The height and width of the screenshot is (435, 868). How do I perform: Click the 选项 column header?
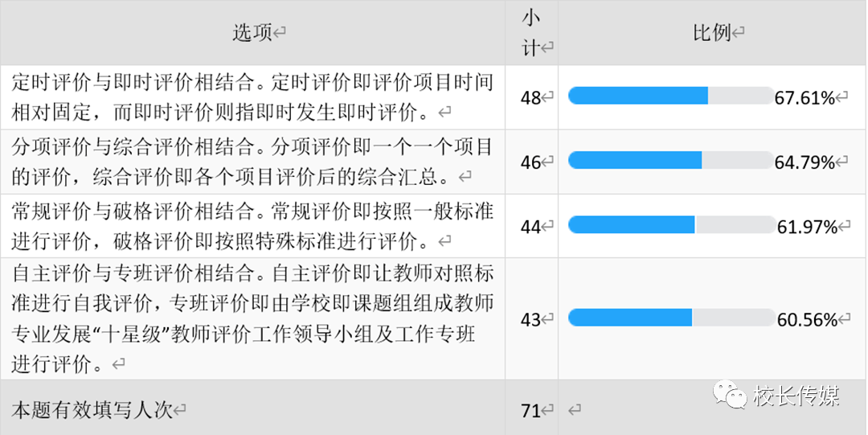(x=252, y=33)
